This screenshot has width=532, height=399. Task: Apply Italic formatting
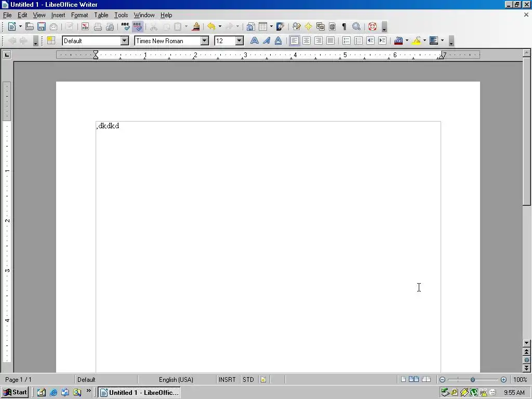pyautogui.click(x=267, y=41)
